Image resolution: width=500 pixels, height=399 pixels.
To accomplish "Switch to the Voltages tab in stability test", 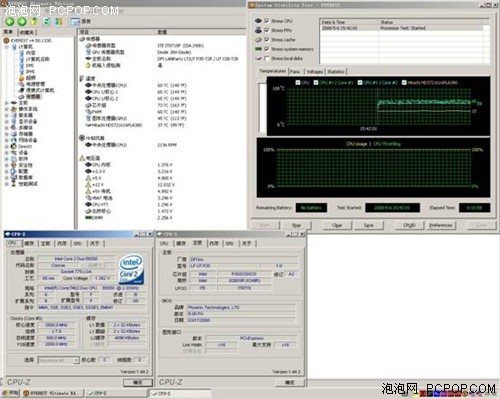I will click(x=314, y=71).
